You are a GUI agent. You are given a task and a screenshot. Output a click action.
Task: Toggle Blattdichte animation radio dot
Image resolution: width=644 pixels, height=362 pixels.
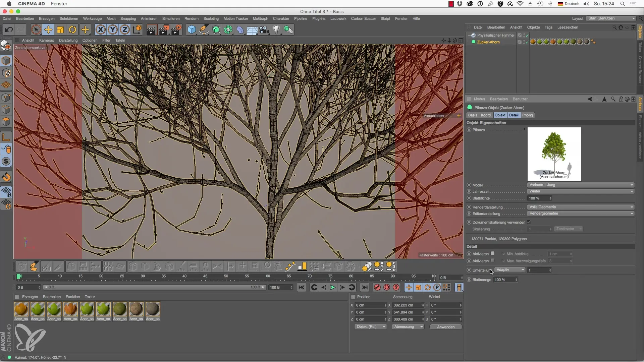pyautogui.click(x=469, y=198)
